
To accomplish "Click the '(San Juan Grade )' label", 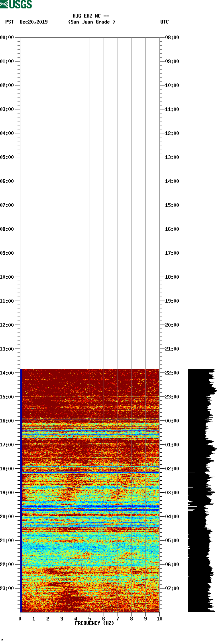I will click(x=92, y=22).
